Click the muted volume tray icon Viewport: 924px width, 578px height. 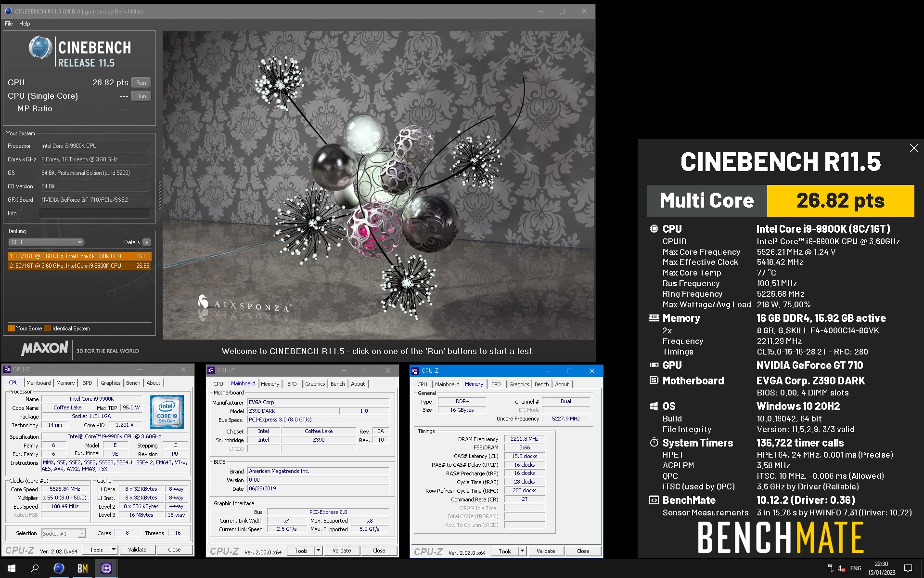click(842, 568)
